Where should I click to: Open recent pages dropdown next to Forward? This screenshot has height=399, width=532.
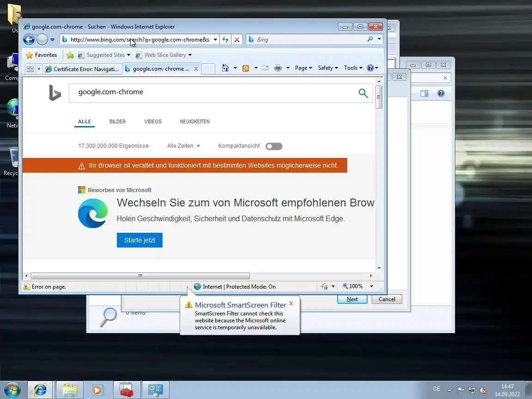tap(52, 40)
